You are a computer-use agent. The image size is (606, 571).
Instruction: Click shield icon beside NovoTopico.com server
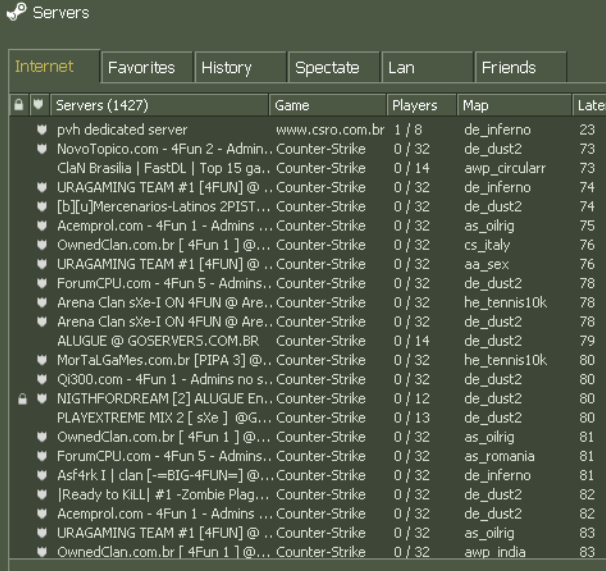point(41,149)
